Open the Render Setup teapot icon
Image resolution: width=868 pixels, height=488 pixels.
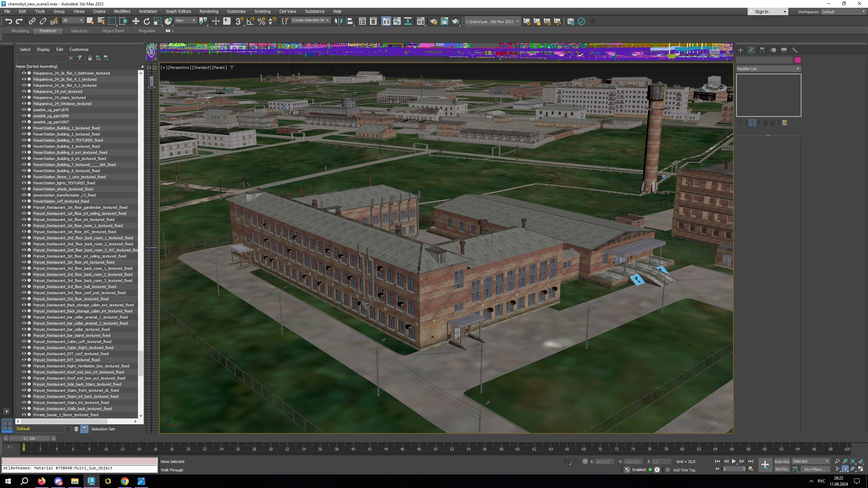[434, 21]
